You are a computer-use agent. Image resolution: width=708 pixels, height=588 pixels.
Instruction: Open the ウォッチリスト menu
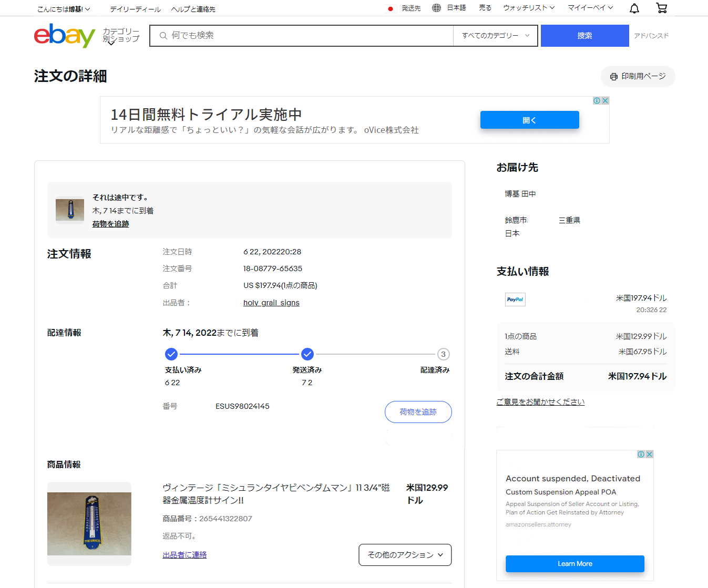[x=528, y=8]
